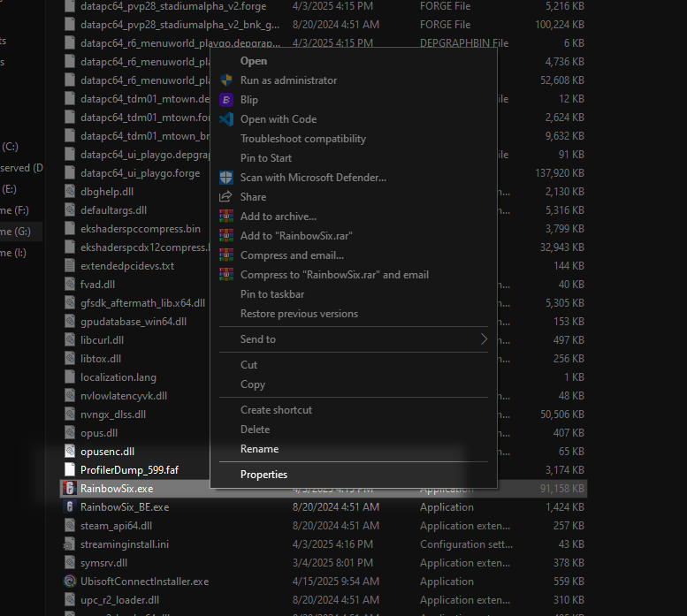Open the (C:) drive in sidebar
This screenshot has width=687, height=616.
10,147
